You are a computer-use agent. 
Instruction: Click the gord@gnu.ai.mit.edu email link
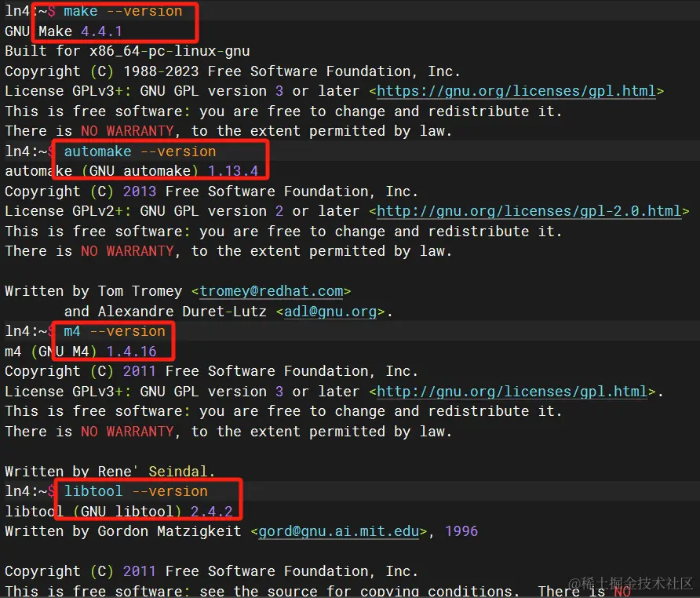(339, 531)
